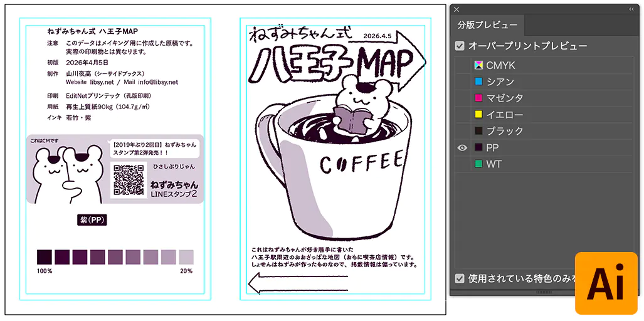Select the 分版プレビュー tab
Image resolution: width=644 pixels, height=321 pixels.
(487, 25)
